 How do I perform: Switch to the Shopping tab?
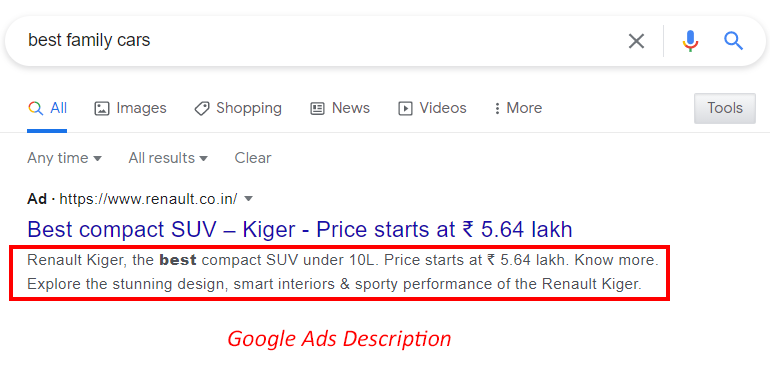point(238,108)
